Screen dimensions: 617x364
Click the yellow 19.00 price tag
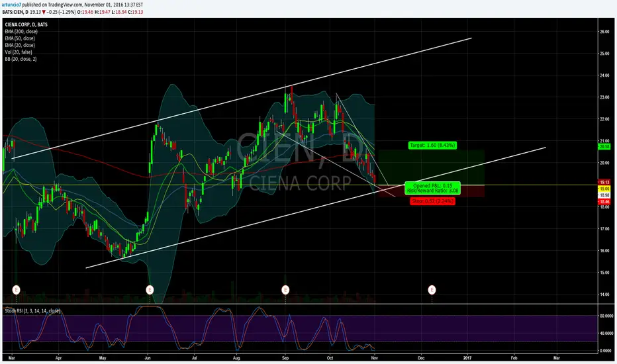pyautogui.click(x=604, y=189)
